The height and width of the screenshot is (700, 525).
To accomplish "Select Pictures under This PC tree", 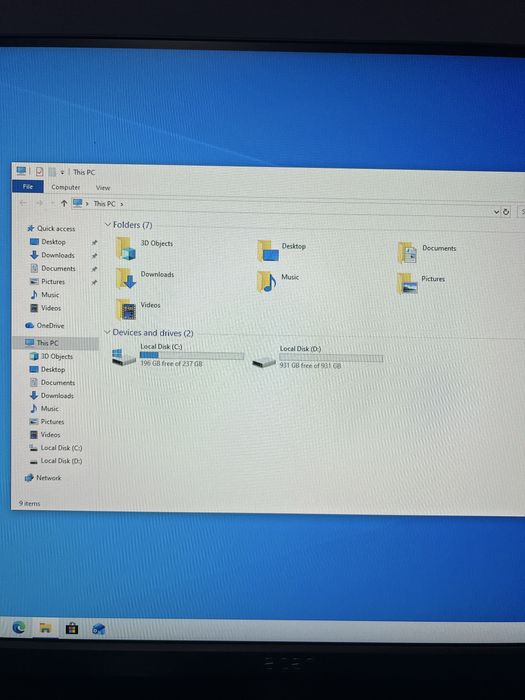I will click(52, 421).
